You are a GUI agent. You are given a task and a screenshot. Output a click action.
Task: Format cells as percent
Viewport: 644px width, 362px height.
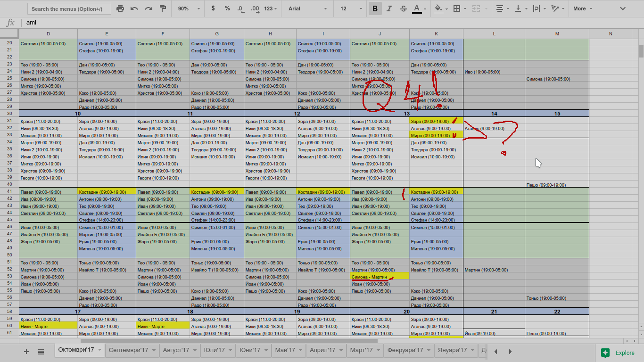[x=227, y=8]
